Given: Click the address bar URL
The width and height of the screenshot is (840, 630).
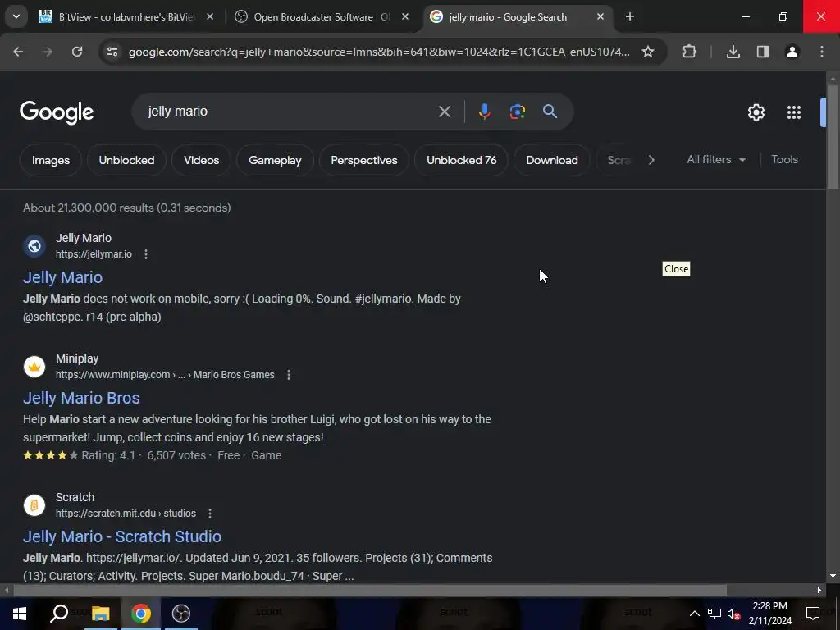Looking at the screenshot, I should [379, 52].
